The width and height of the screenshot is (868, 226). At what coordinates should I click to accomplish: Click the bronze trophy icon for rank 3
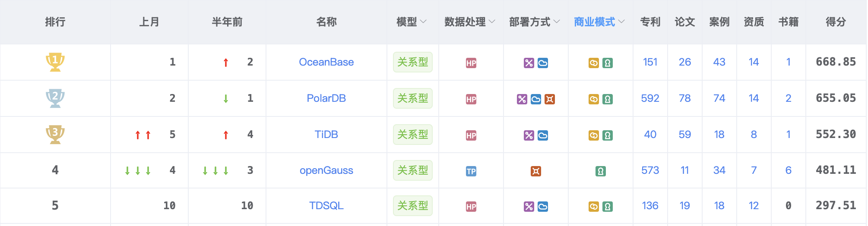click(55, 135)
